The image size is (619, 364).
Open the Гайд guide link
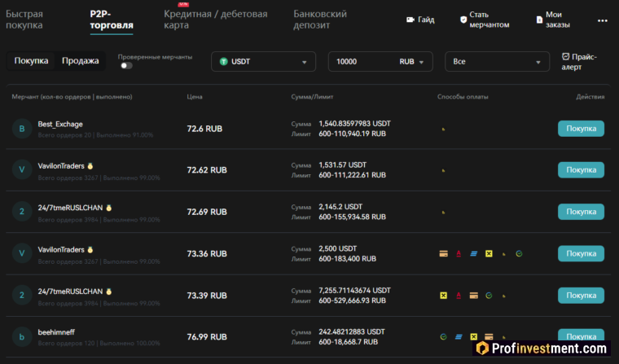pyautogui.click(x=420, y=20)
